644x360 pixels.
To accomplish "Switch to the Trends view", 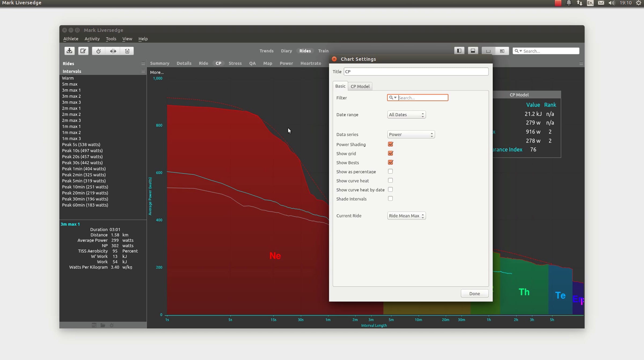I will pyautogui.click(x=266, y=51).
